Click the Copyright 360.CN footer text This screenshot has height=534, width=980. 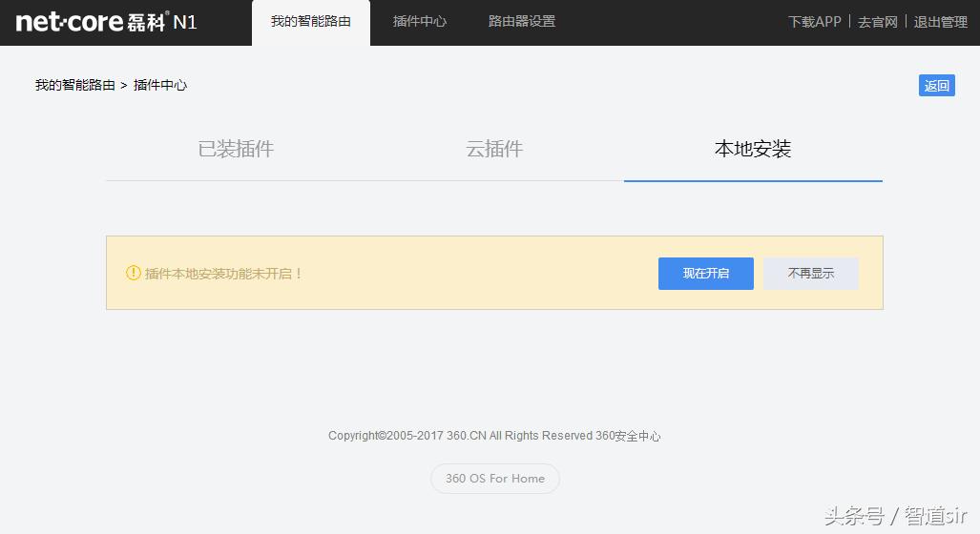[x=494, y=436]
